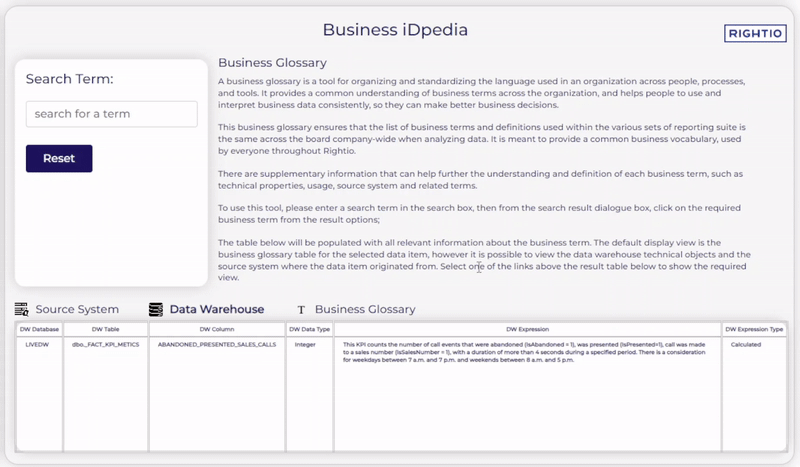800x467 pixels.
Task: Click the DW Column header
Action: (217, 329)
